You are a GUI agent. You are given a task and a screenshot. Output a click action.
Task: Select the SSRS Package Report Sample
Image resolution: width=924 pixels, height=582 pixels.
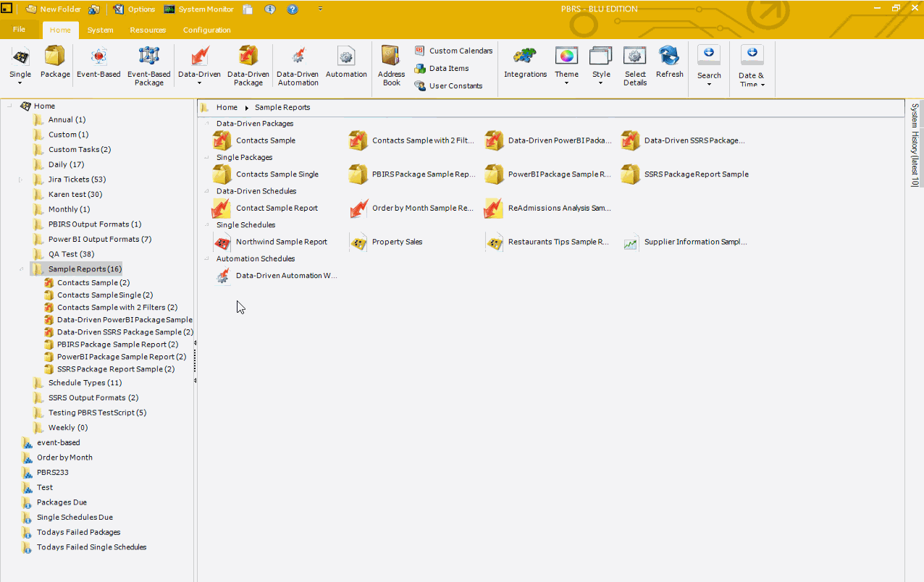[685, 174]
